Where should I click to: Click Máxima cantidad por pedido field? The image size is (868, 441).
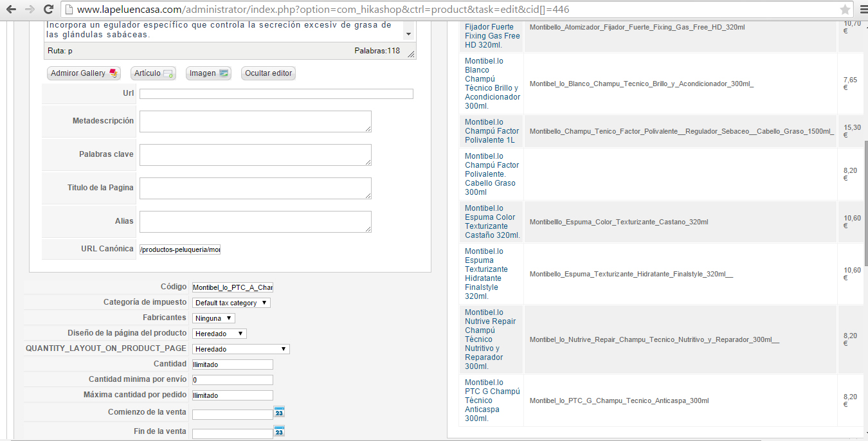click(233, 395)
